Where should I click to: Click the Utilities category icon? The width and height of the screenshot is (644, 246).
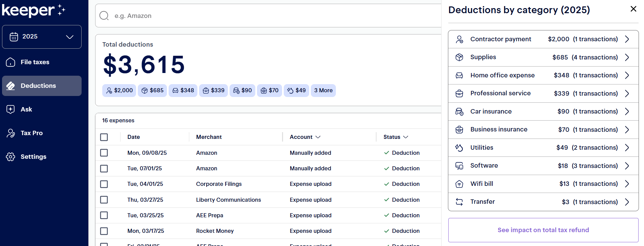pyautogui.click(x=459, y=148)
